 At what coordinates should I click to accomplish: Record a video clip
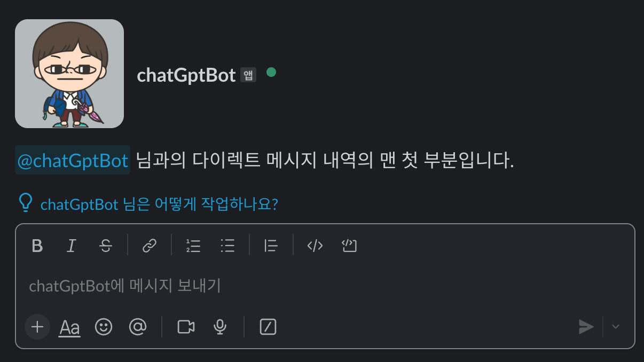tap(186, 327)
